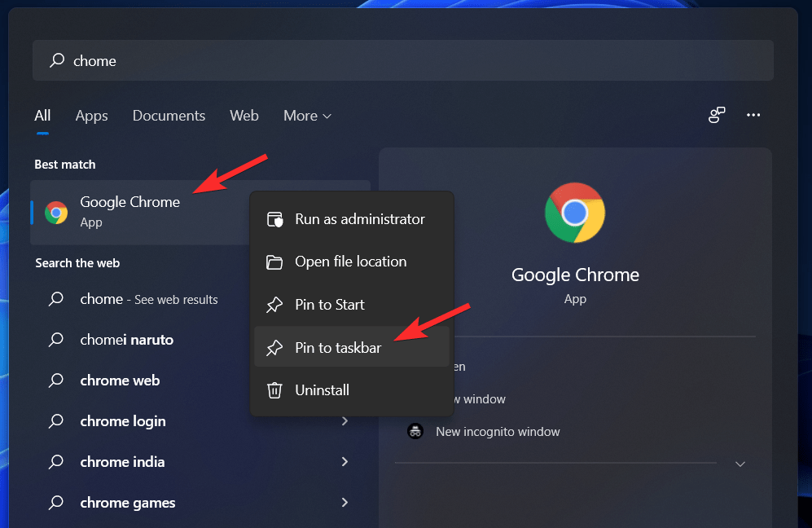
Task: Switch to the Apps tab
Action: [92, 116]
